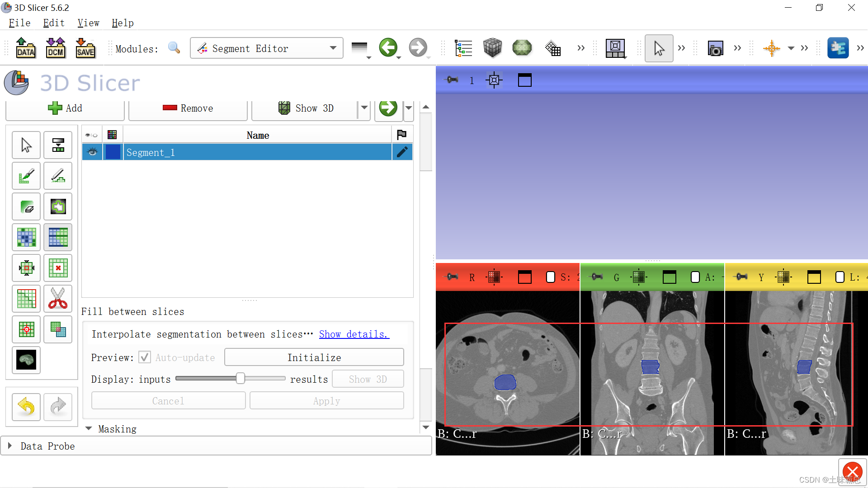Click the Mask volume brain effect icon
This screenshot has height=488, width=868.
pyautogui.click(x=26, y=360)
